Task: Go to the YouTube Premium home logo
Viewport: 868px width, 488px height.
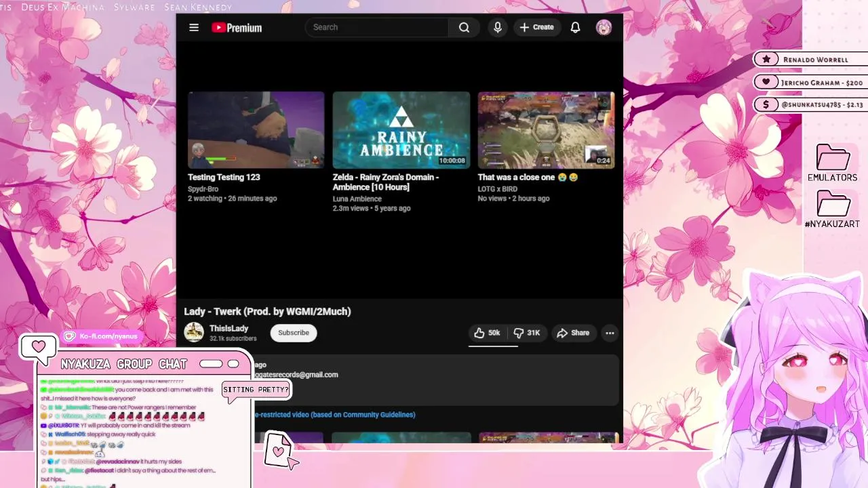Action: point(237,28)
